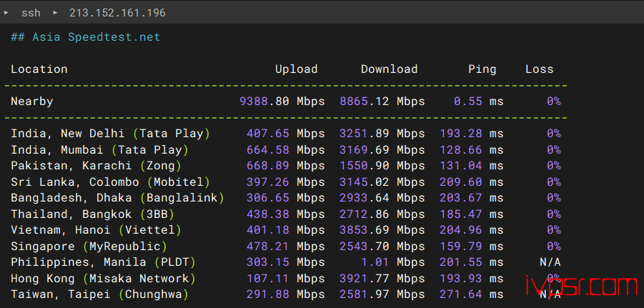Click Karachi download value 1550.90
This screenshot has width=644, height=308.
point(365,166)
